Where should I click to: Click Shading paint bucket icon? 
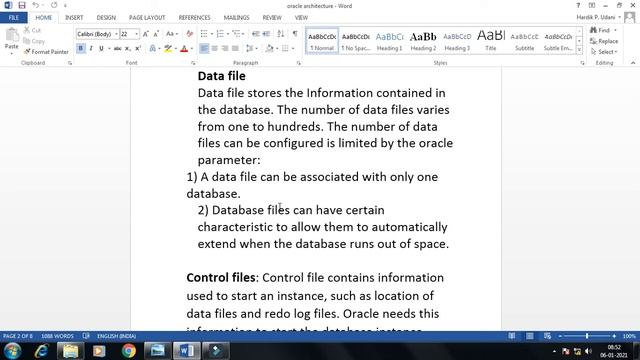(x=269, y=49)
